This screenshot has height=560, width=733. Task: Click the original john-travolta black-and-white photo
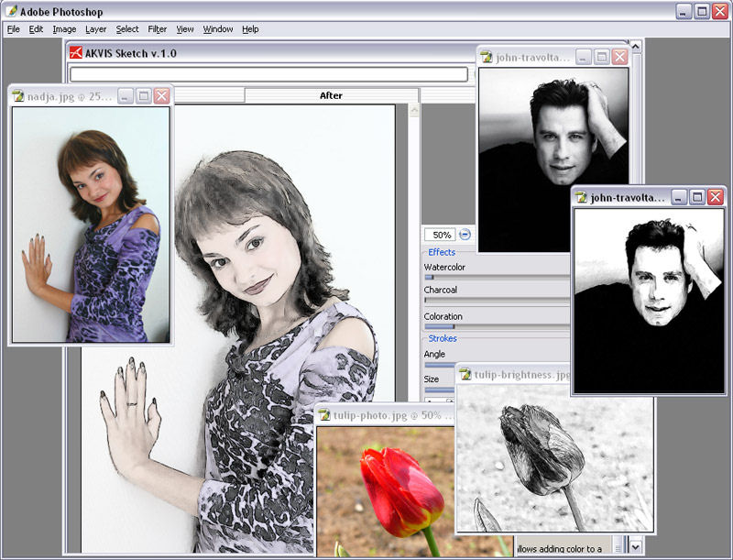[x=553, y=159]
